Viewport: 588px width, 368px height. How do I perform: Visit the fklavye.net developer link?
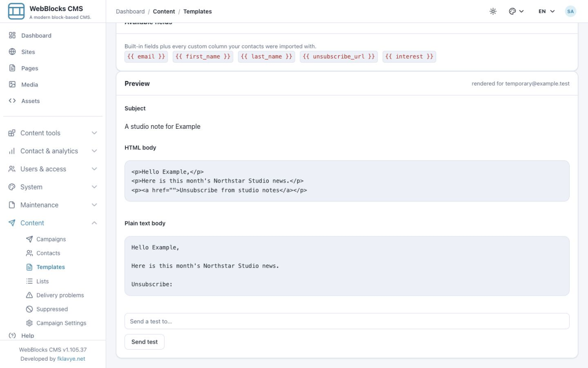[x=71, y=359]
